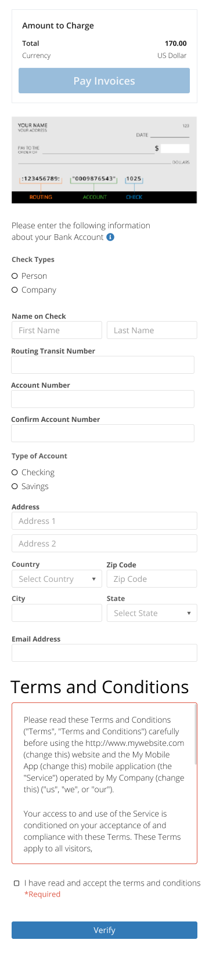Focus the Last Name field
The image size is (209, 980).
coord(152,330)
